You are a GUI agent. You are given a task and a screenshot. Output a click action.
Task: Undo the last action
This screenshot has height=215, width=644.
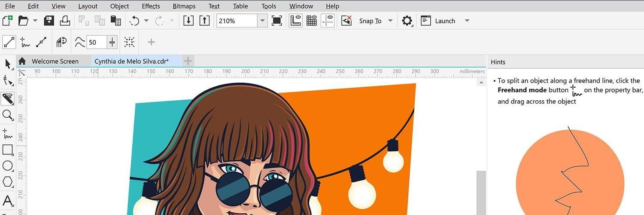[x=134, y=21]
